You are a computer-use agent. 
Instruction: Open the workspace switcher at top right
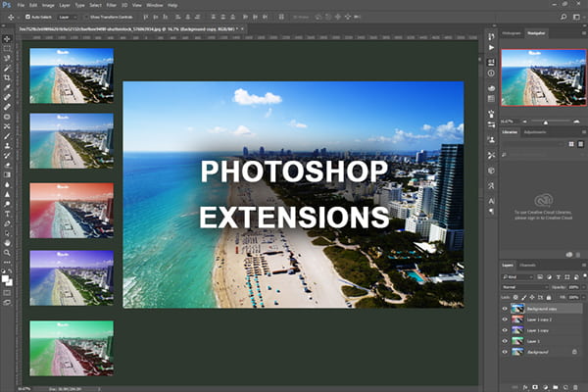pyautogui.click(x=577, y=17)
